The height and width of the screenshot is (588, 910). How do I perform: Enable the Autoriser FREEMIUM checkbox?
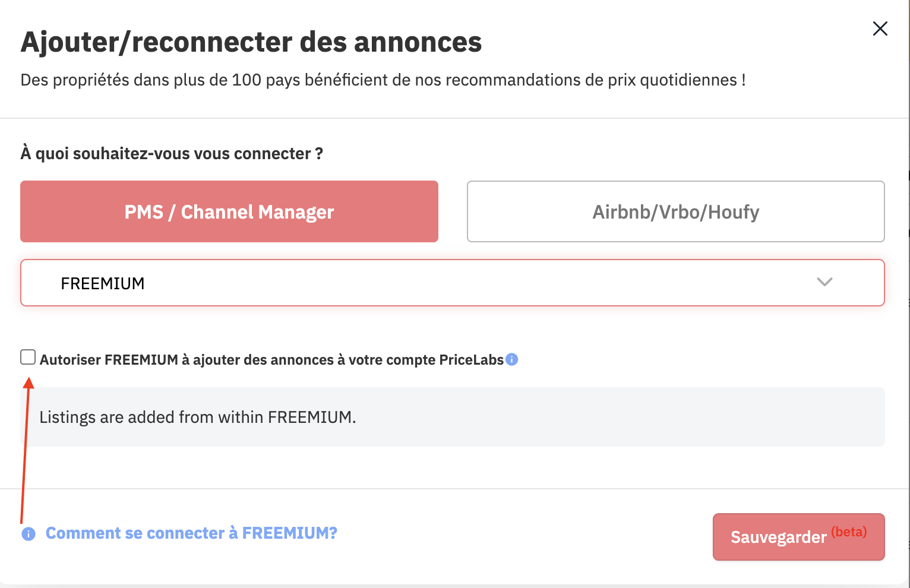(28, 357)
